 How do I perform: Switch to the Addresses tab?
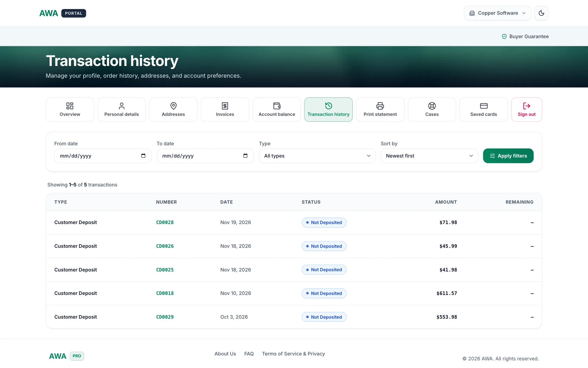point(173,110)
